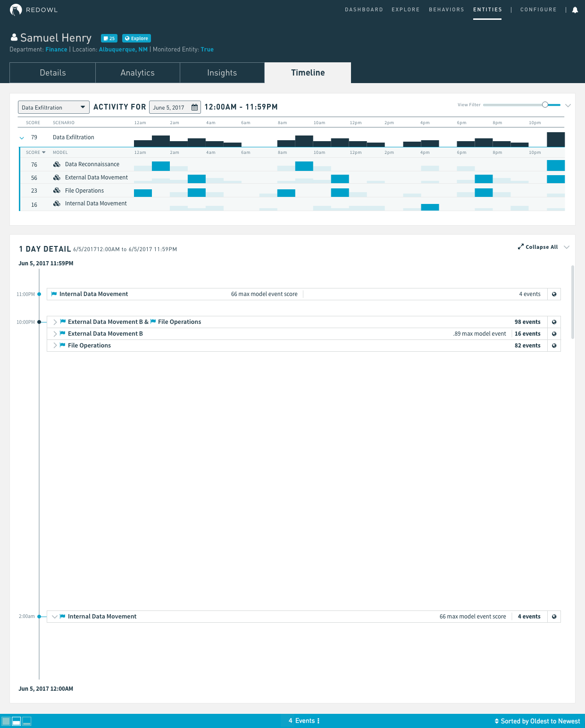Image resolution: width=585 pixels, height=728 pixels.
Task: Click globe icon on the 82 events row
Action: coord(554,346)
